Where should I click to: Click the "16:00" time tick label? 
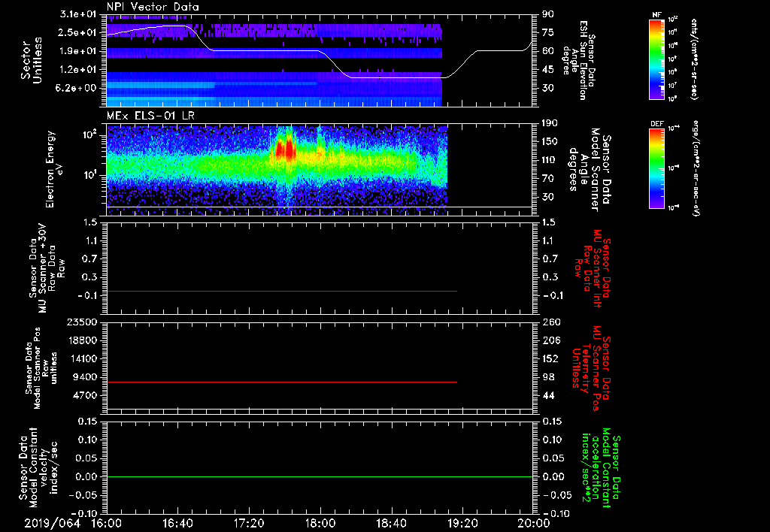tap(107, 523)
